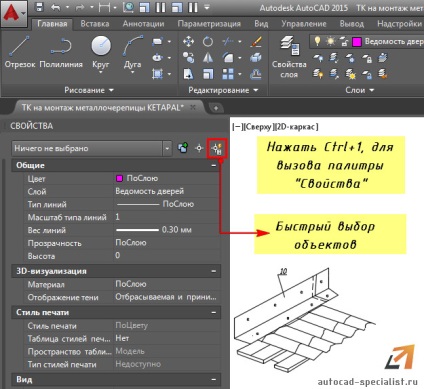Open the 'Ничего не выбрано' selection dropdown
Image resolution: width=424 pixels, height=389 pixels.
pyautogui.click(x=92, y=148)
